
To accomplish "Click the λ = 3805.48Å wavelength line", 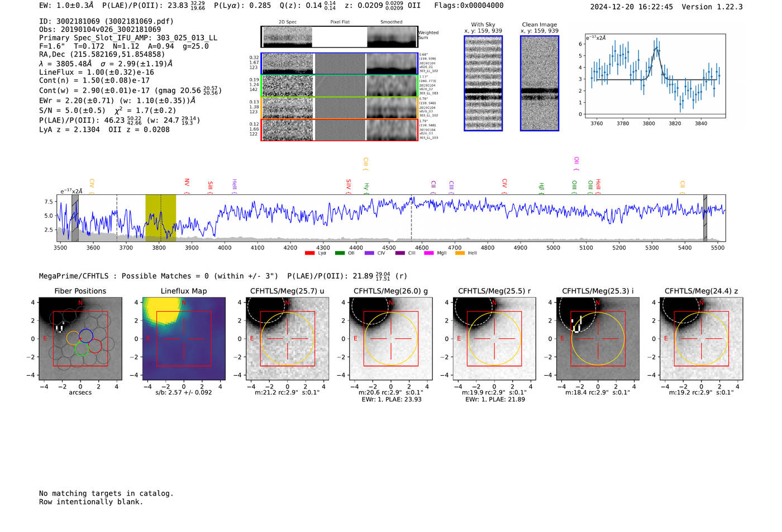I will tap(106, 64).
